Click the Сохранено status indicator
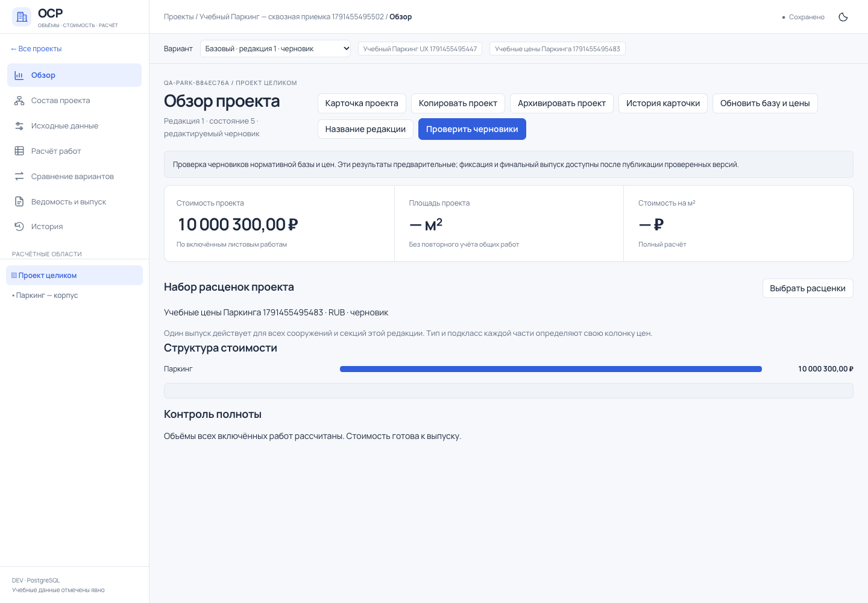 [x=803, y=17]
